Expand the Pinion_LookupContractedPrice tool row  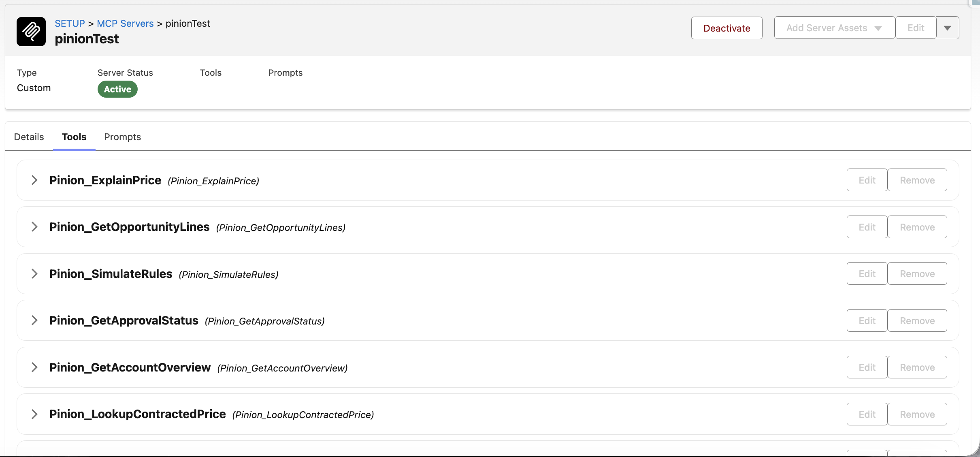pyautogui.click(x=34, y=414)
